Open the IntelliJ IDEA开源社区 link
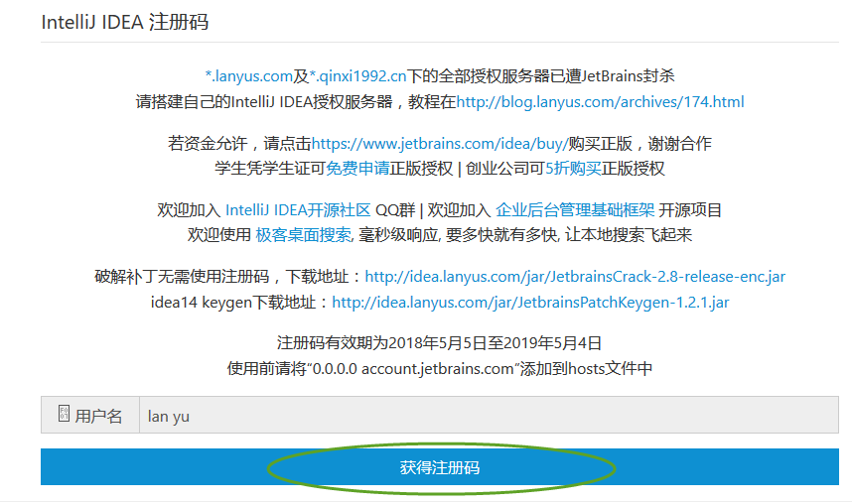Screen dimensions: 852x504 298,210
